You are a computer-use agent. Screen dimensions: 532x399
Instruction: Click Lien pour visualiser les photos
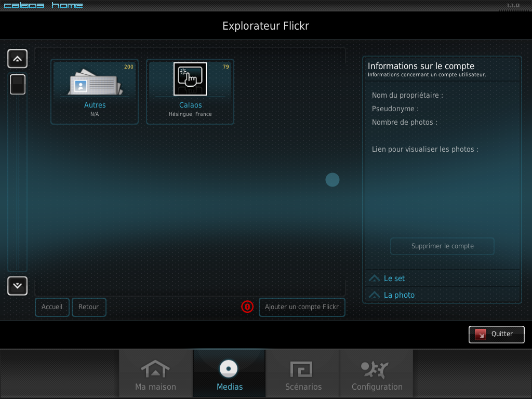click(x=425, y=149)
